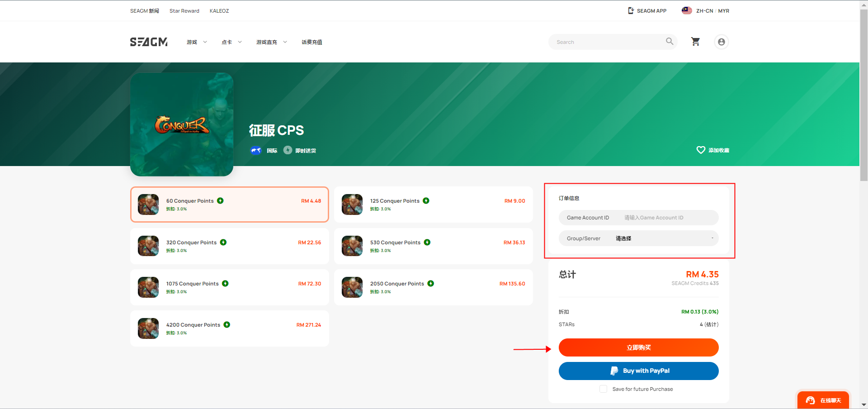Open Star Reward link

click(184, 10)
